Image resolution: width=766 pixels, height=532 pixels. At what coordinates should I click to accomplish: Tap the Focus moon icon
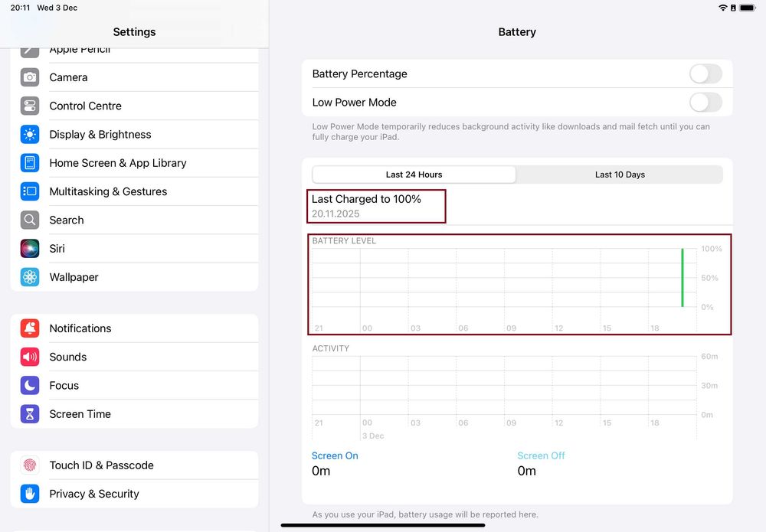tap(30, 386)
